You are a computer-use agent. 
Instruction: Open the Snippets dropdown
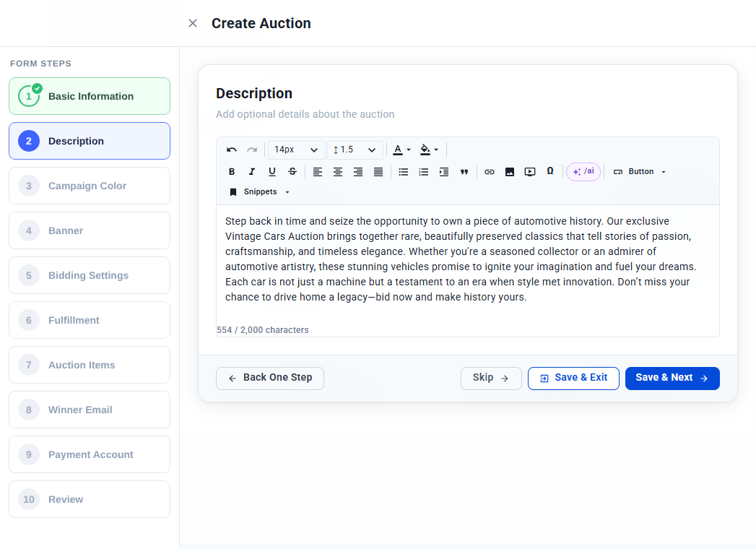(259, 192)
